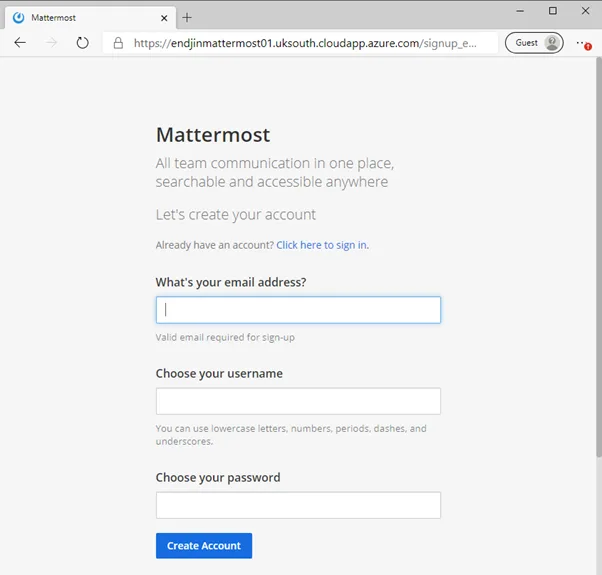This screenshot has width=602, height=575.
Task: Click the 'Click here to sign in' link
Action: point(322,245)
